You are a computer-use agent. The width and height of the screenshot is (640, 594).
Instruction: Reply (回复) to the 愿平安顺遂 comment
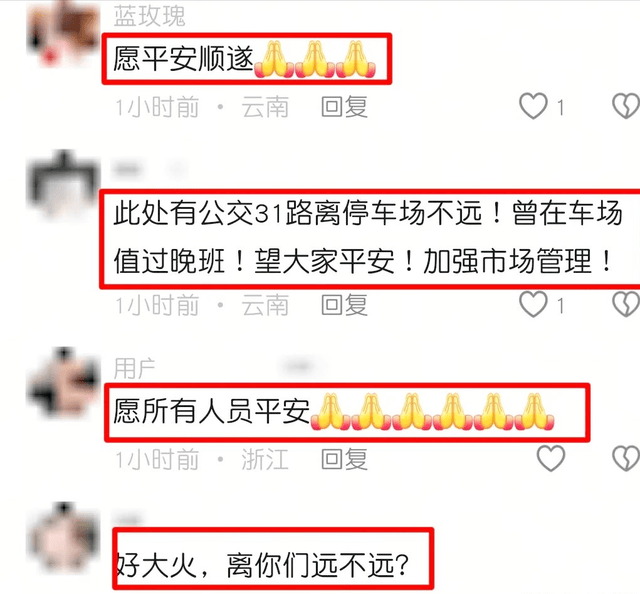[344, 107]
